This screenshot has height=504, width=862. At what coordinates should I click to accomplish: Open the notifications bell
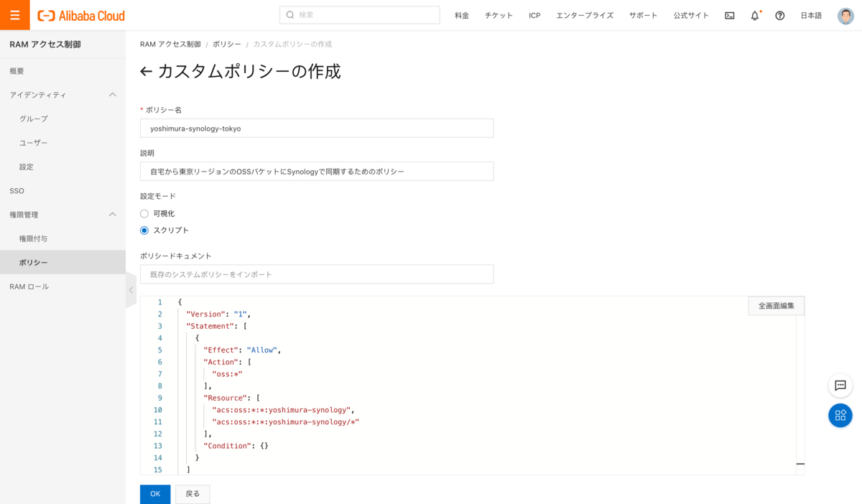coord(755,15)
